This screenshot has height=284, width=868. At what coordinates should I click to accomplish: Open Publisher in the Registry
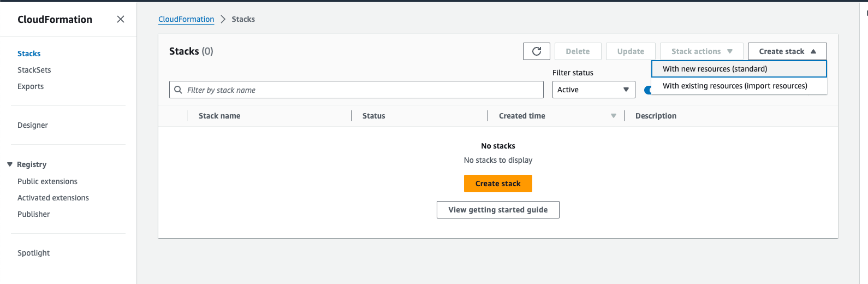pyautogui.click(x=33, y=214)
